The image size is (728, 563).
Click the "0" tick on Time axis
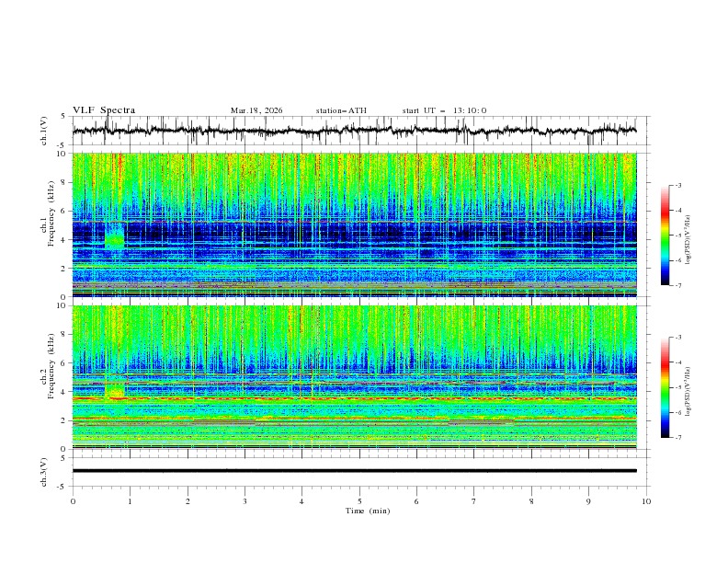pos(73,501)
